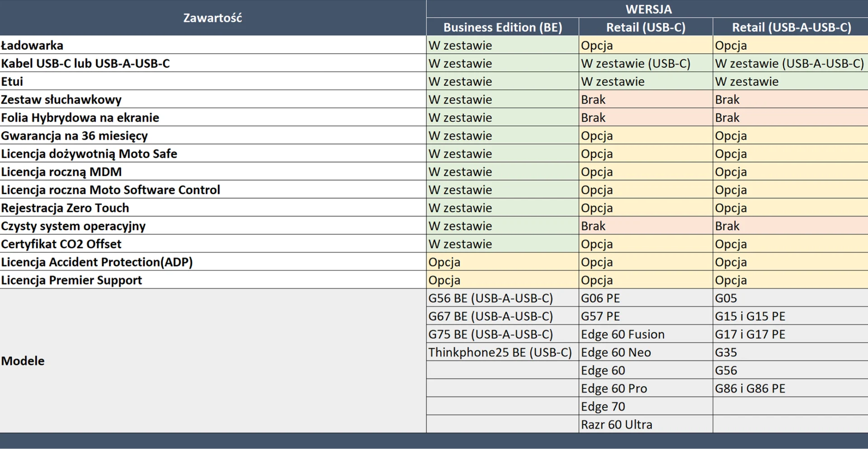Select the "W zestawie (USB-A-USB-C)" cell
Image resolution: width=868 pixels, height=449 pixels.
click(x=791, y=63)
